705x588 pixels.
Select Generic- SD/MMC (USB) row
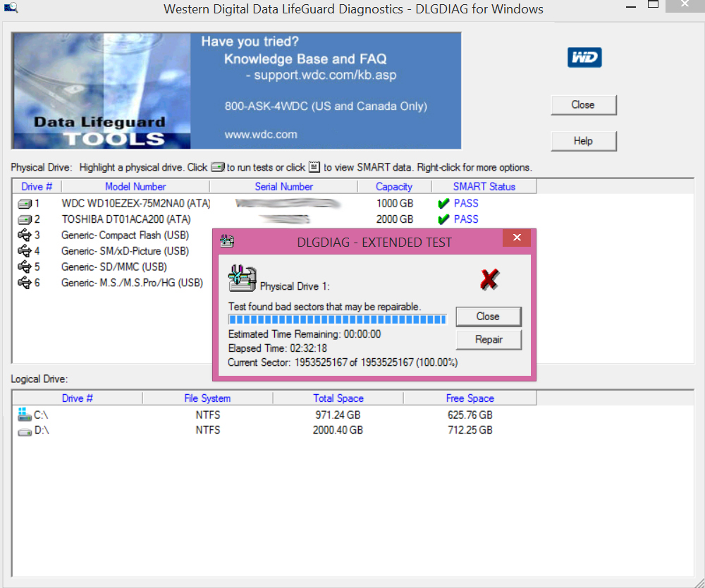[114, 267]
